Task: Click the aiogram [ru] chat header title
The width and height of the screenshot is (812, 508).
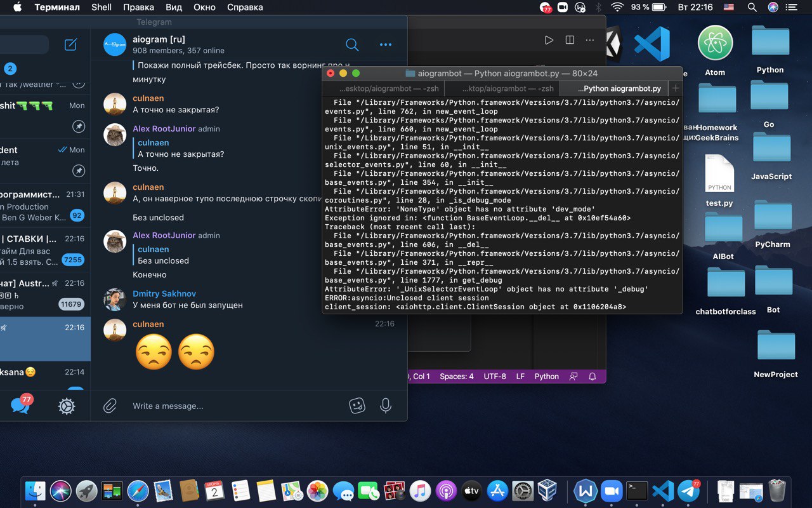Action: [x=159, y=39]
